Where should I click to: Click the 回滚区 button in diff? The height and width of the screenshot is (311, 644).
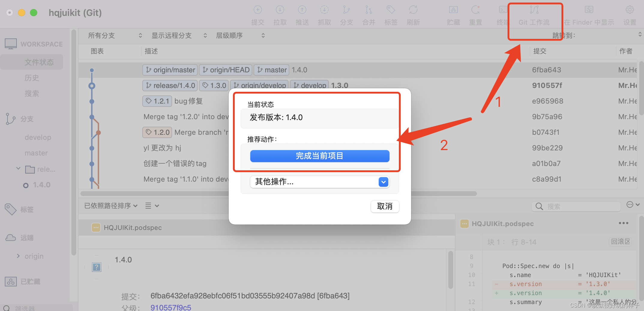coord(621,242)
